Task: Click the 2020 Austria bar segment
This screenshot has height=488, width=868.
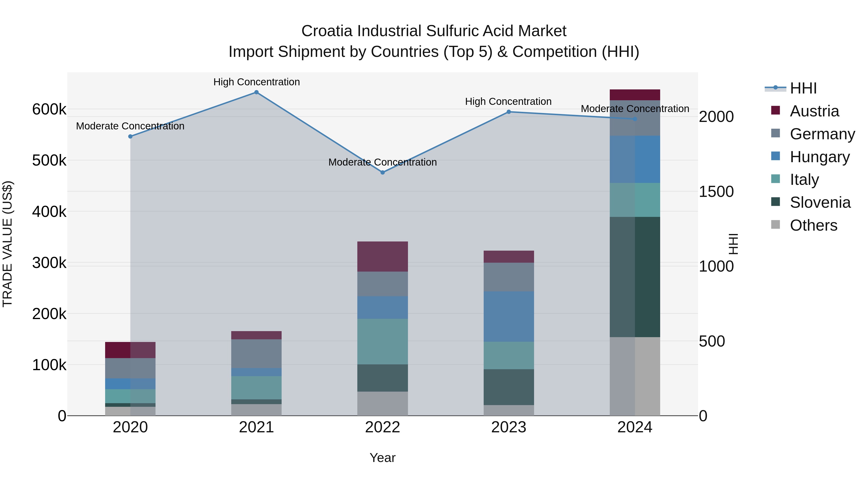Action: click(x=130, y=350)
